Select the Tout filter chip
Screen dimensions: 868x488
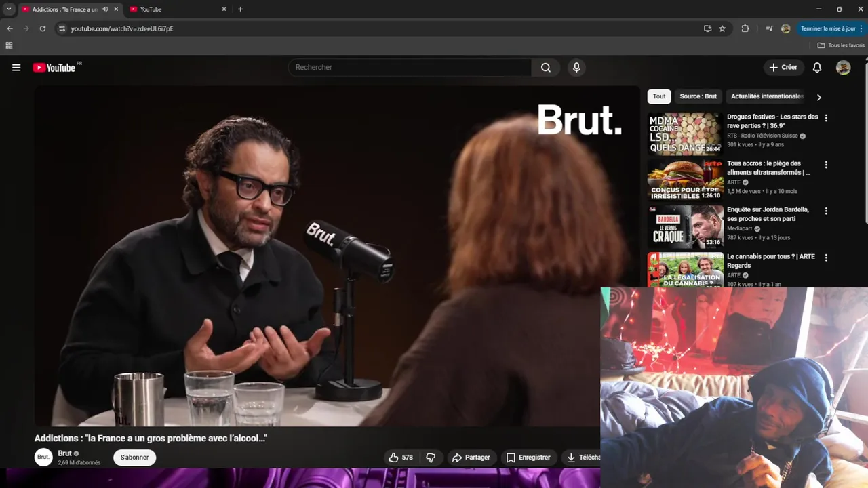pos(659,96)
